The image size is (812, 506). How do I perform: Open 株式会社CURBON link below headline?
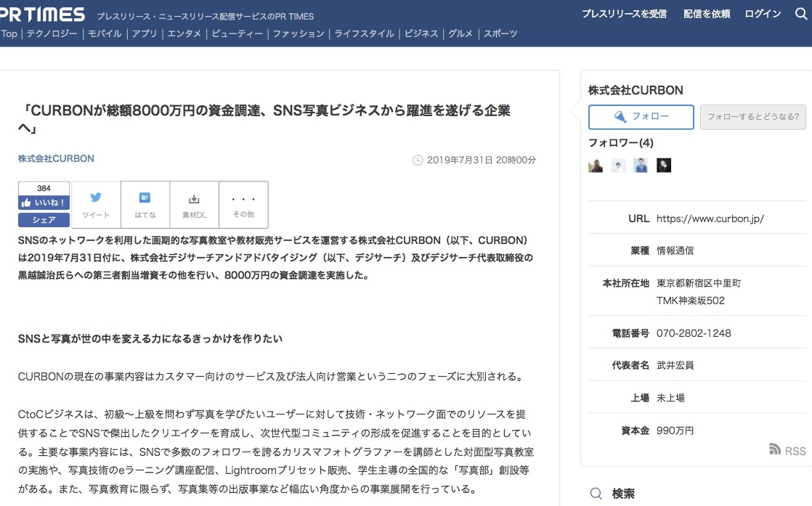click(56, 159)
